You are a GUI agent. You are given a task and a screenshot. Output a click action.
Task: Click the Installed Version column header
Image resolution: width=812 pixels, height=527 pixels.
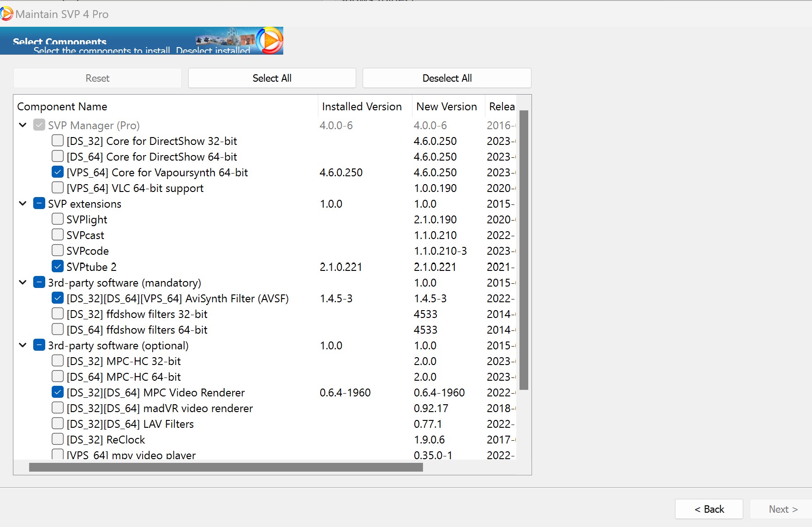(362, 107)
